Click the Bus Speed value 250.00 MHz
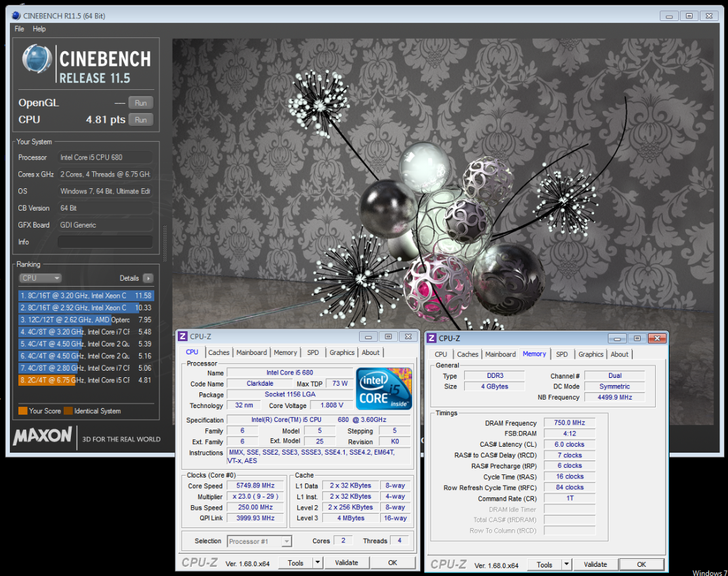 (255, 507)
